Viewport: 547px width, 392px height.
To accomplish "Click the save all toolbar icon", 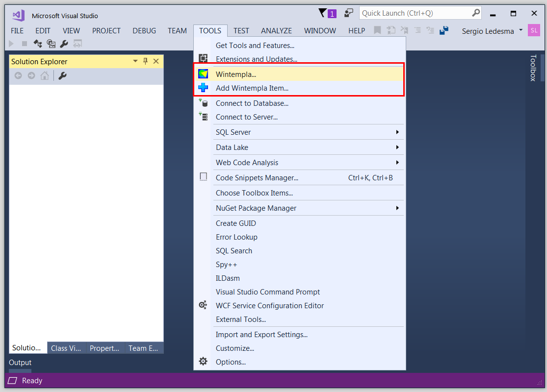I will pos(444,30).
